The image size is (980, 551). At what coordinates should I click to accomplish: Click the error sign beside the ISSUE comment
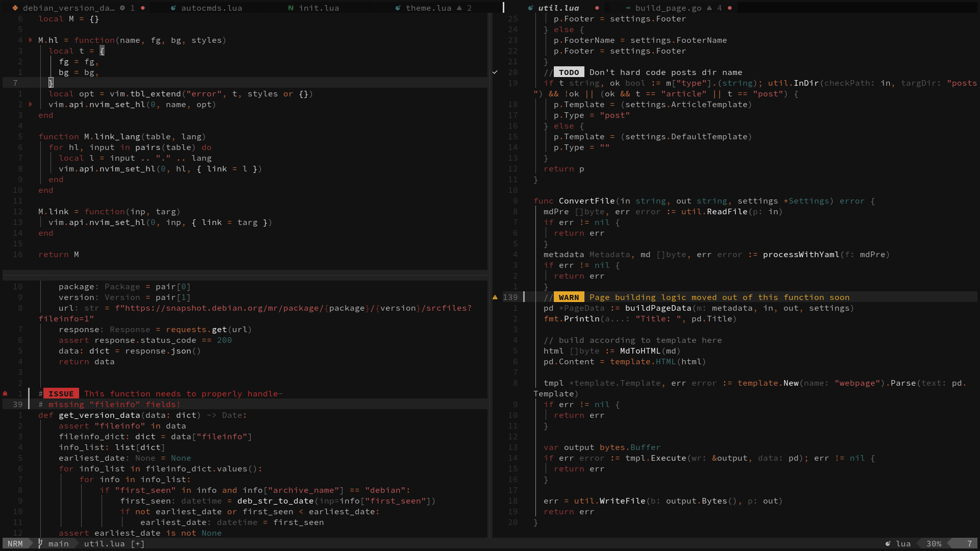5,393
